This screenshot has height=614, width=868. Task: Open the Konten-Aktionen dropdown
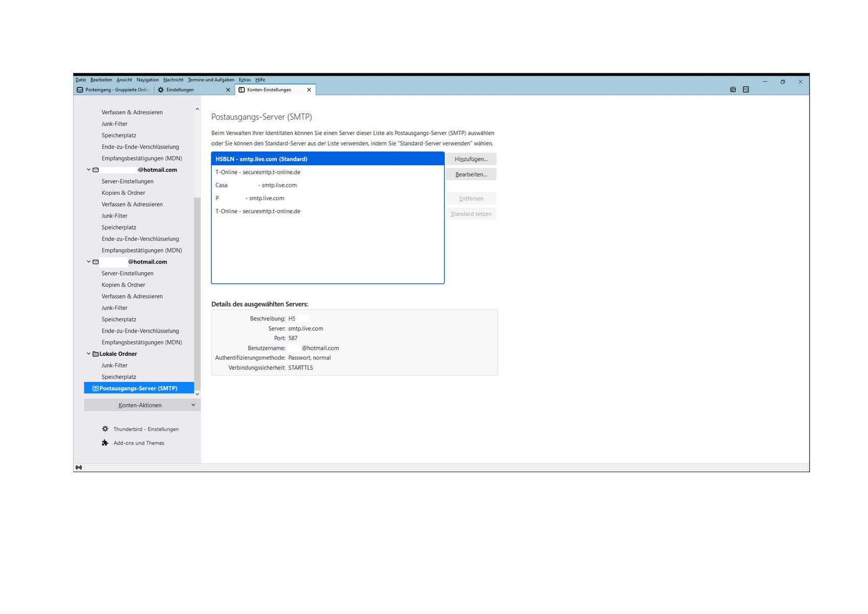click(142, 405)
